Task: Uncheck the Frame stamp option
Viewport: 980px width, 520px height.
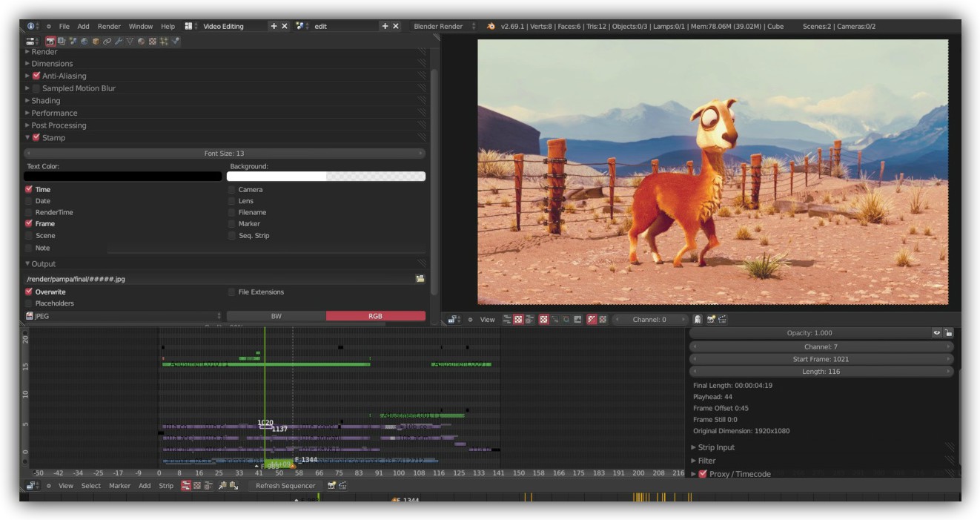Action: (29, 223)
